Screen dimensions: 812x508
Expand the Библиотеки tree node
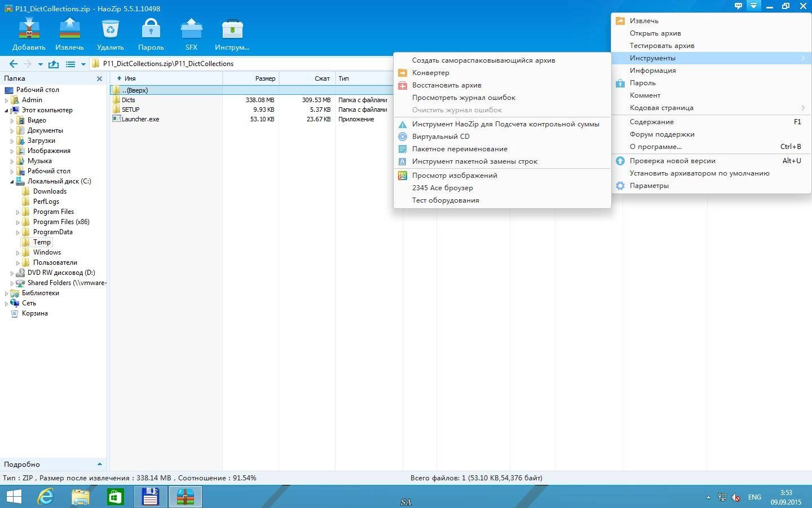[x=7, y=293]
